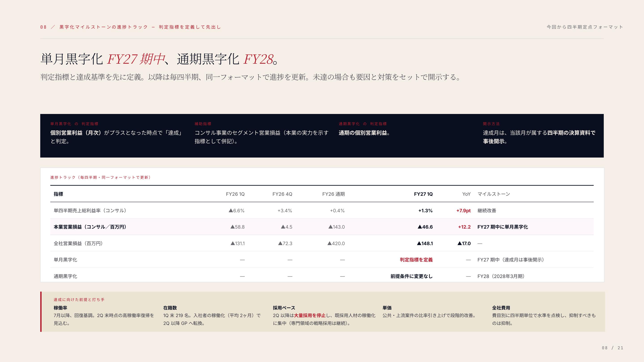
Task: Select the subtitle starting '判定指標と達成基準を先に定義'
Action: (250, 77)
